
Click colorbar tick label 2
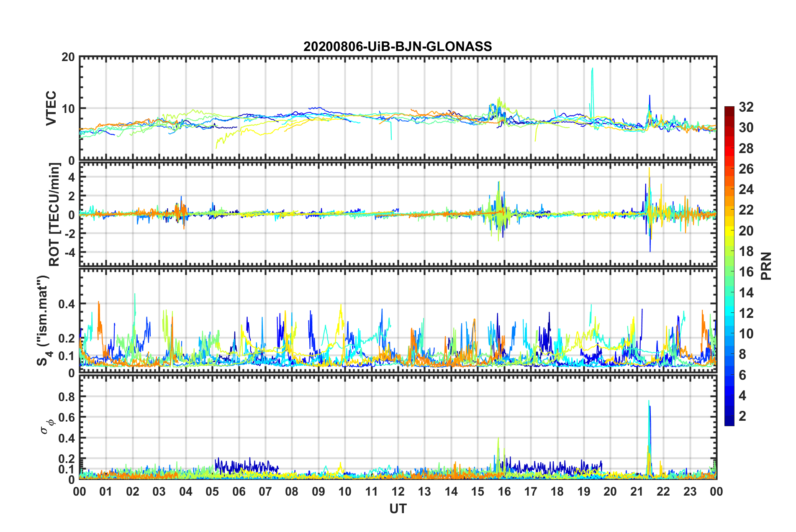(742, 416)
